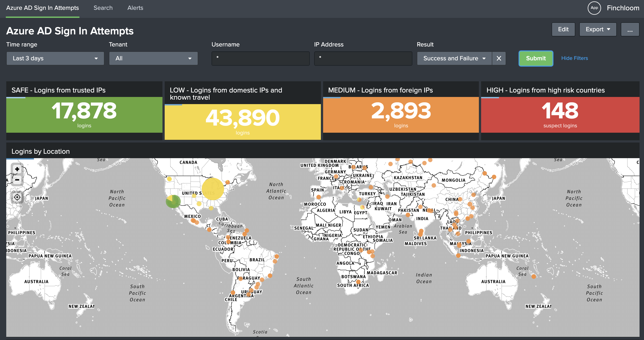
Task: Click the Edit dashboard button
Action: [x=563, y=29]
